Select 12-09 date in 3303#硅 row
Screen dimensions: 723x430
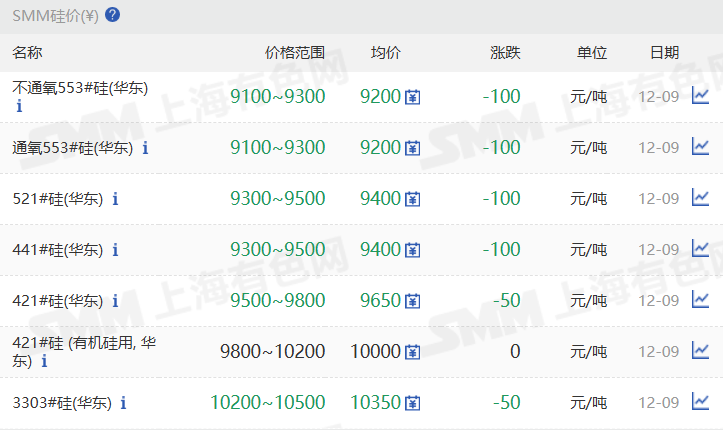pyautogui.click(x=658, y=403)
